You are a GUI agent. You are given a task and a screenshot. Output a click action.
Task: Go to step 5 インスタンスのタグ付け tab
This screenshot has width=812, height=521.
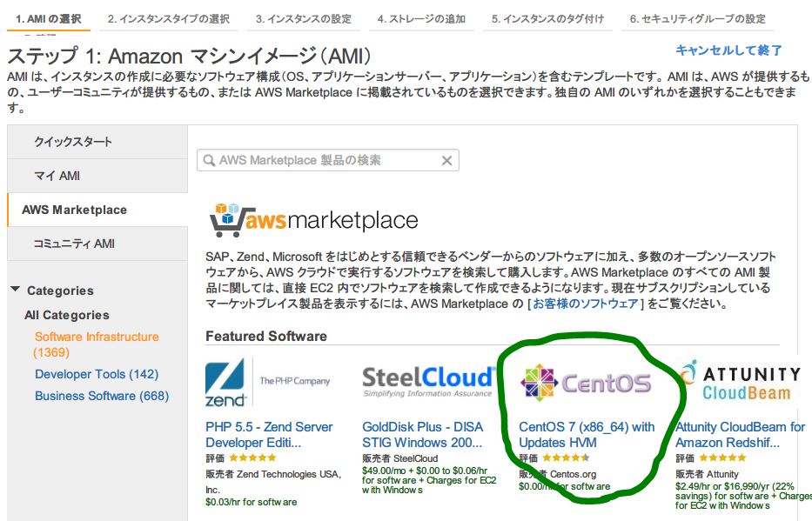(x=548, y=19)
